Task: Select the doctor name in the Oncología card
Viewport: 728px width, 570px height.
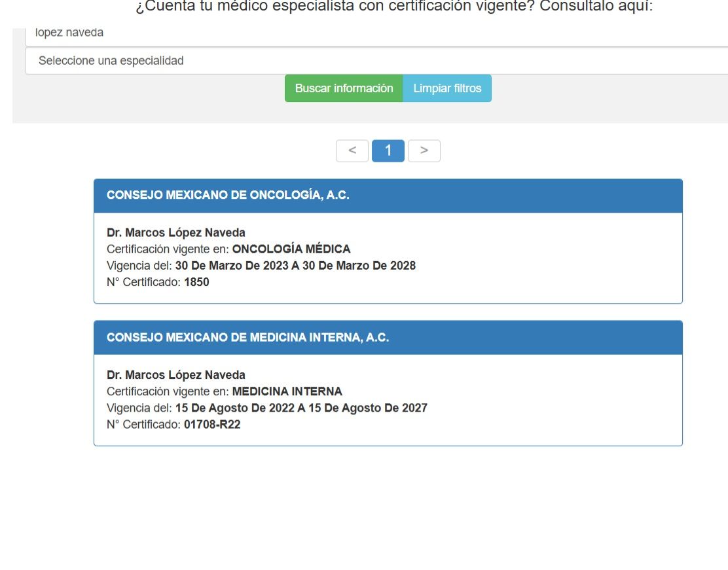Action: [x=176, y=232]
